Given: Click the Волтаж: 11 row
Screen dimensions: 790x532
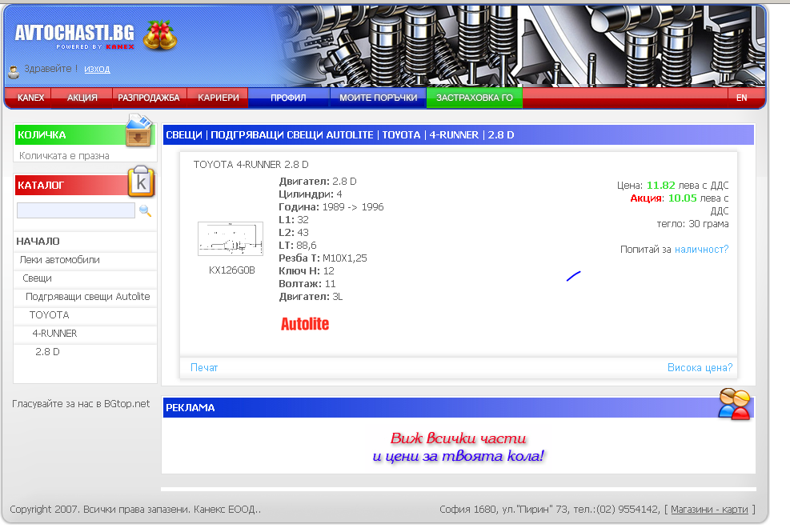Looking at the screenshot, I should pos(307,284).
